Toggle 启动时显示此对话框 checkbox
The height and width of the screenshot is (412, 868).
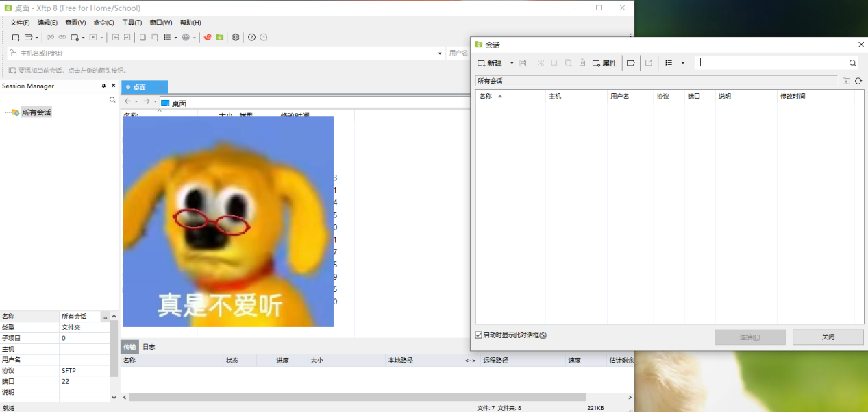pyautogui.click(x=479, y=335)
